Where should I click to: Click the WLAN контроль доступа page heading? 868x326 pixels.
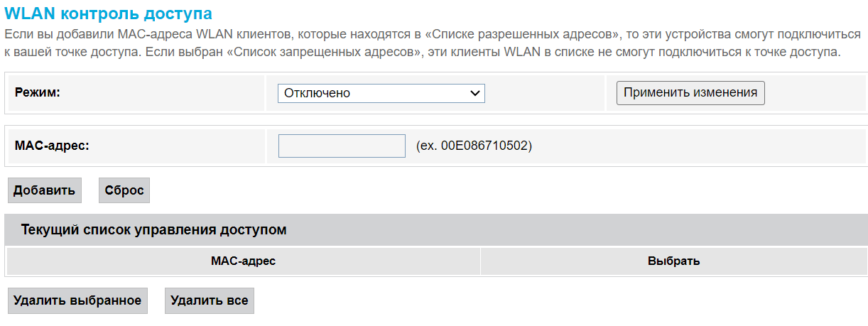(x=108, y=13)
